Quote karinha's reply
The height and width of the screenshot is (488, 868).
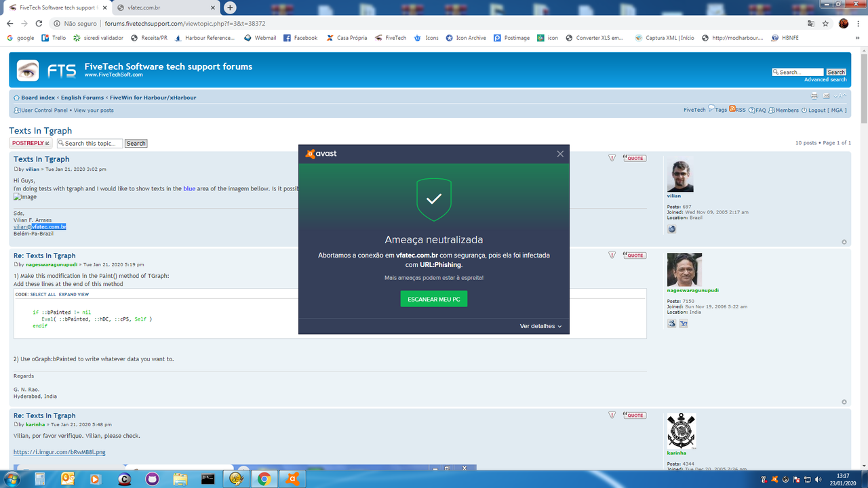tap(634, 415)
